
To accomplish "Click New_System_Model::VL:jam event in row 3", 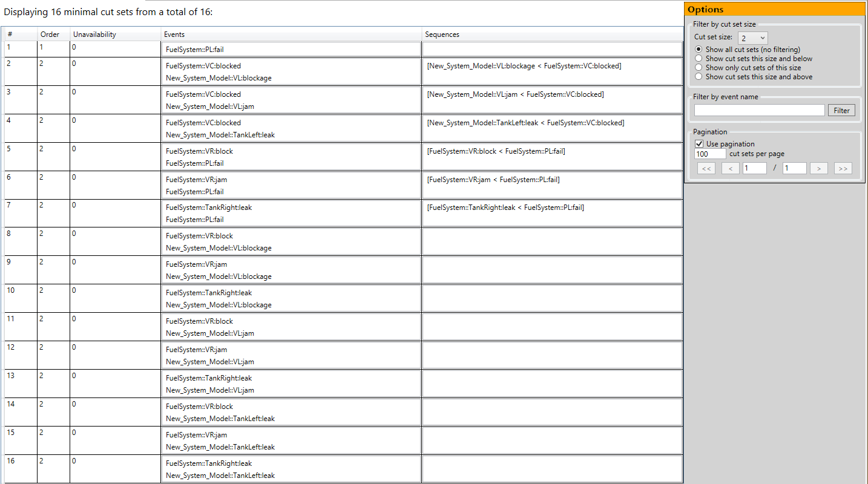I will (x=210, y=106).
